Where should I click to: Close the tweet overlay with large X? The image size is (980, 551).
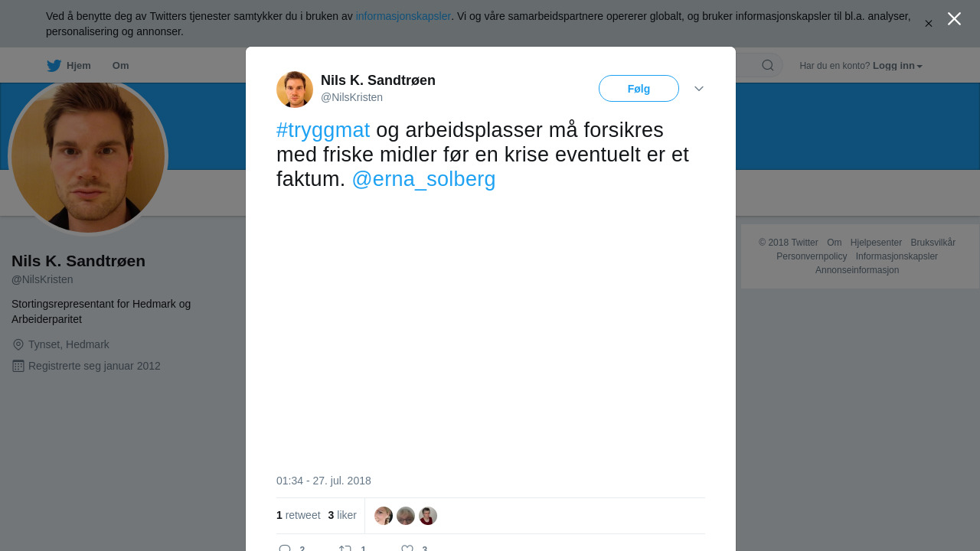tap(954, 18)
